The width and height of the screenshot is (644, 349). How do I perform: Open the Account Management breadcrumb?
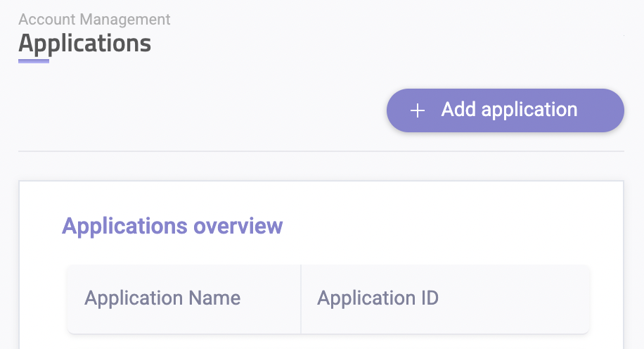click(x=94, y=20)
